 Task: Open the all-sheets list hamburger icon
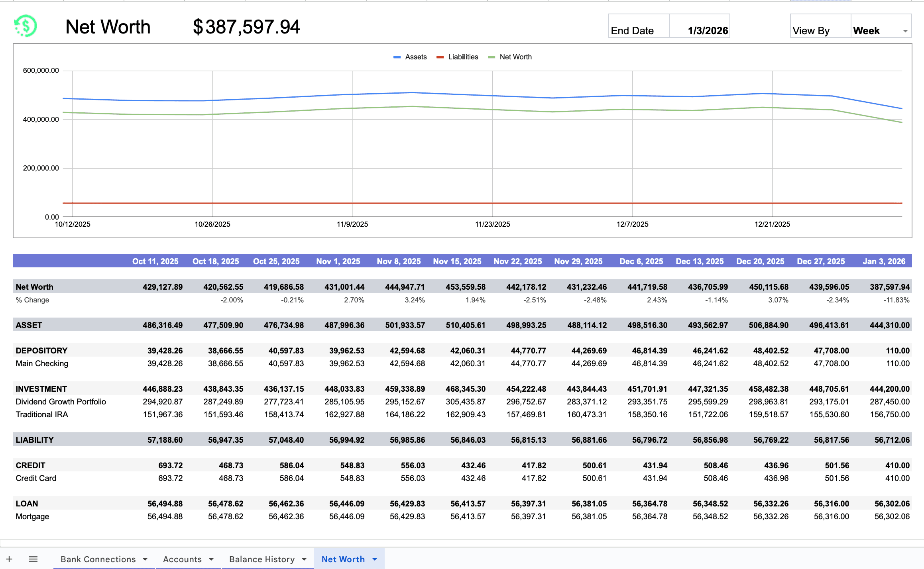[x=33, y=559]
